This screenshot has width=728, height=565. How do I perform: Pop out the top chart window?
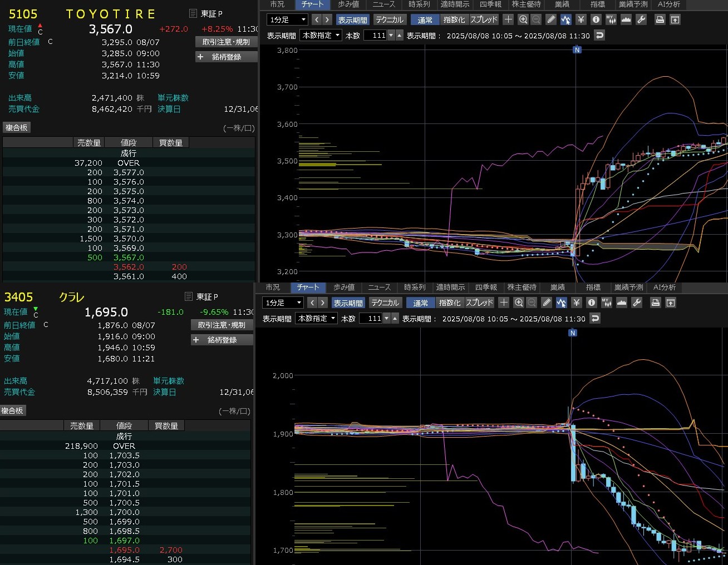pyautogui.click(x=675, y=19)
